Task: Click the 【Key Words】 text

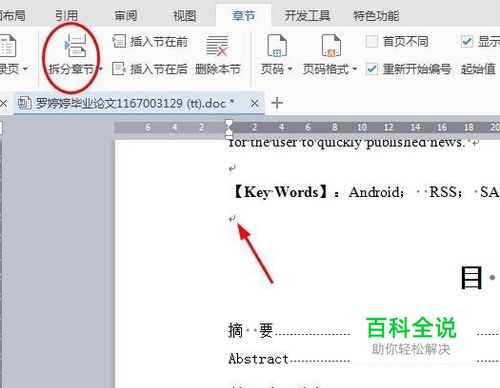Action: [x=280, y=192]
